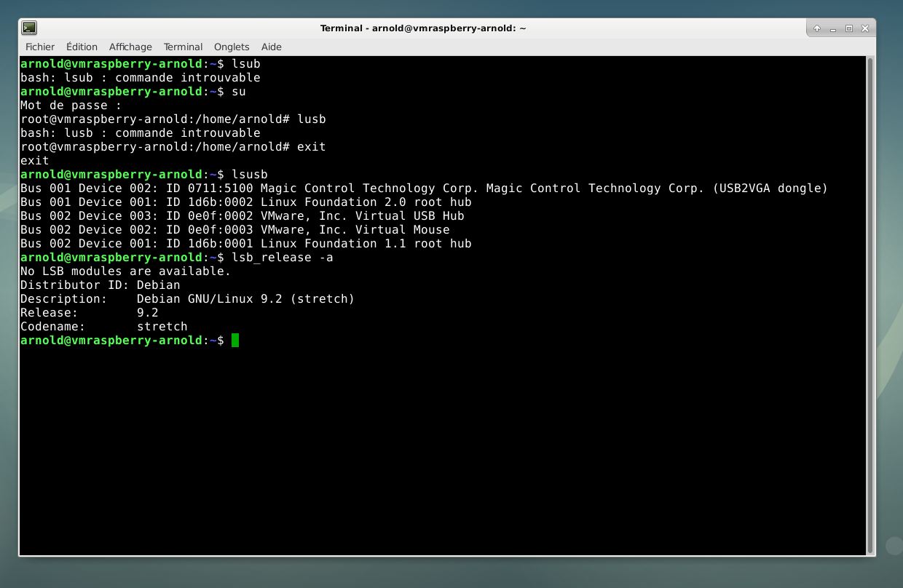The width and height of the screenshot is (903, 588).
Task: Open the Onglets menu
Action: tap(232, 47)
